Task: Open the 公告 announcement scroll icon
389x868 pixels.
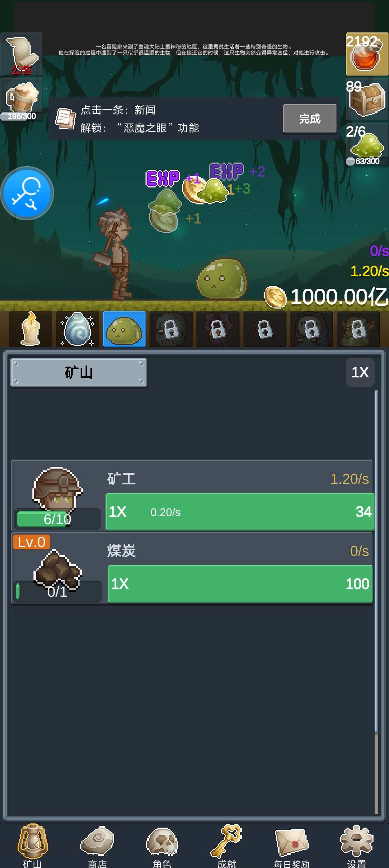Action: click(x=22, y=54)
